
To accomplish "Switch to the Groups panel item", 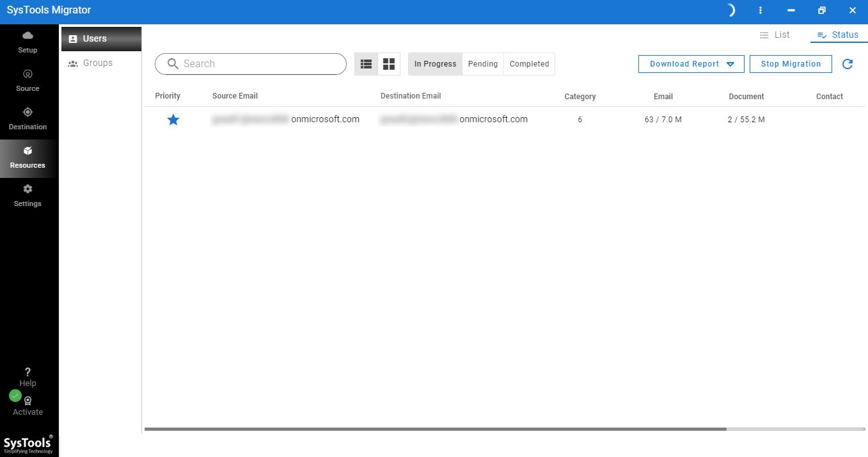I will tap(101, 63).
